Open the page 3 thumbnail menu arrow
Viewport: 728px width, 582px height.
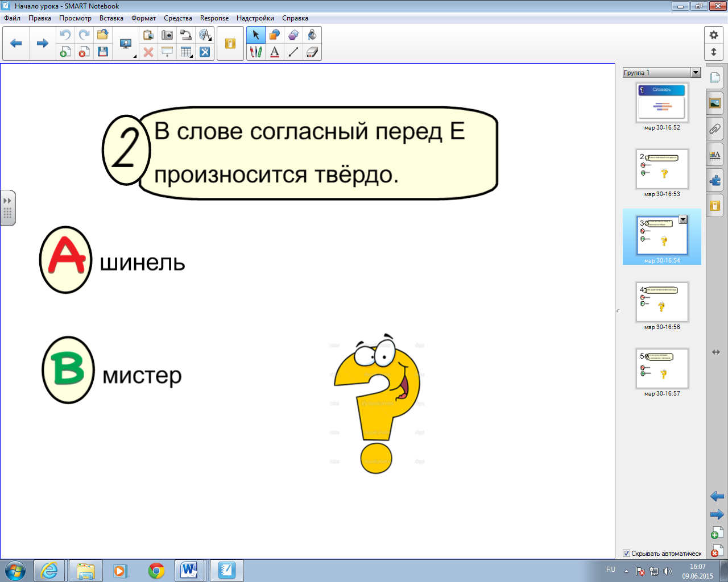point(683,220)
